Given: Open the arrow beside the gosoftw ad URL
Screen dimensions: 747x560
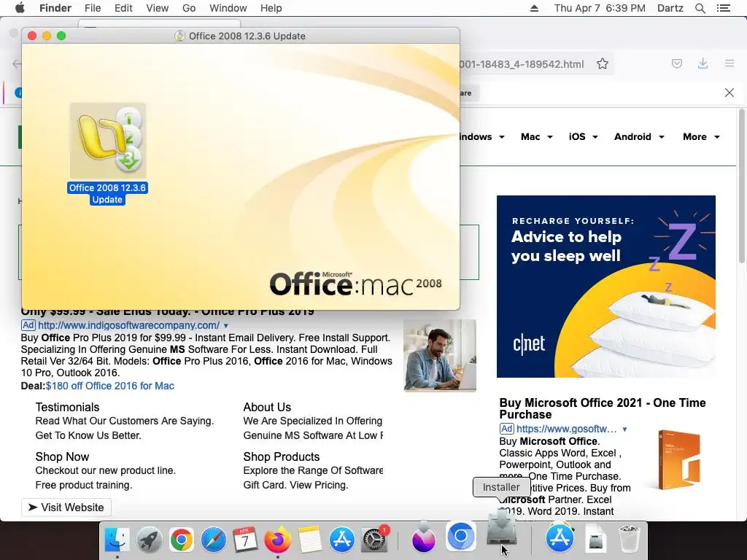Looking at the screenshot, I should [x=624, y=429].
